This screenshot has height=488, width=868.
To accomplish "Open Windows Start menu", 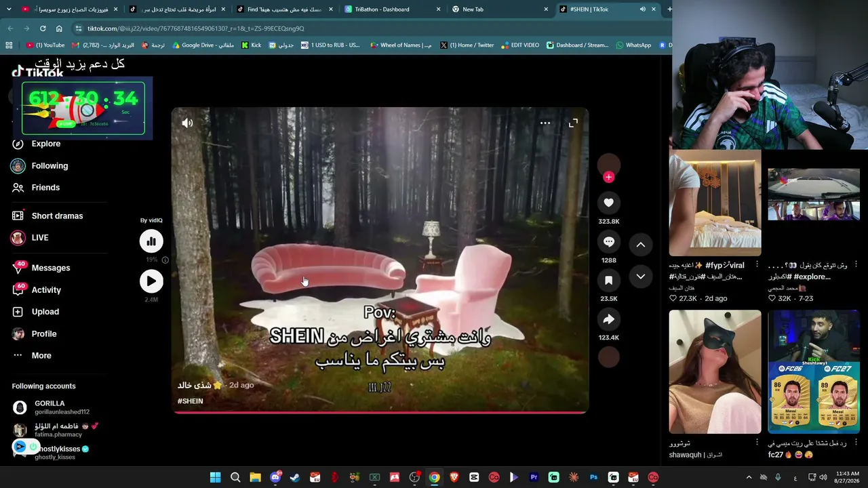I will pos(215,477).
